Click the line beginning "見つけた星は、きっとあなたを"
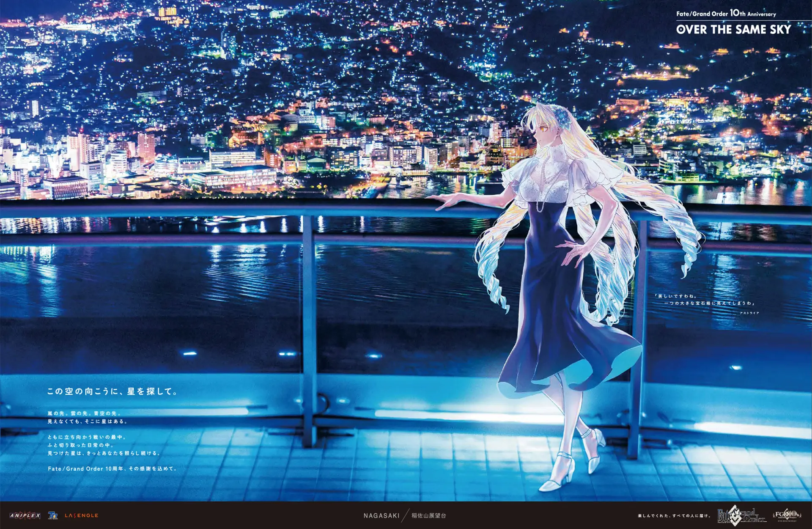 click(x=104, y=453)
